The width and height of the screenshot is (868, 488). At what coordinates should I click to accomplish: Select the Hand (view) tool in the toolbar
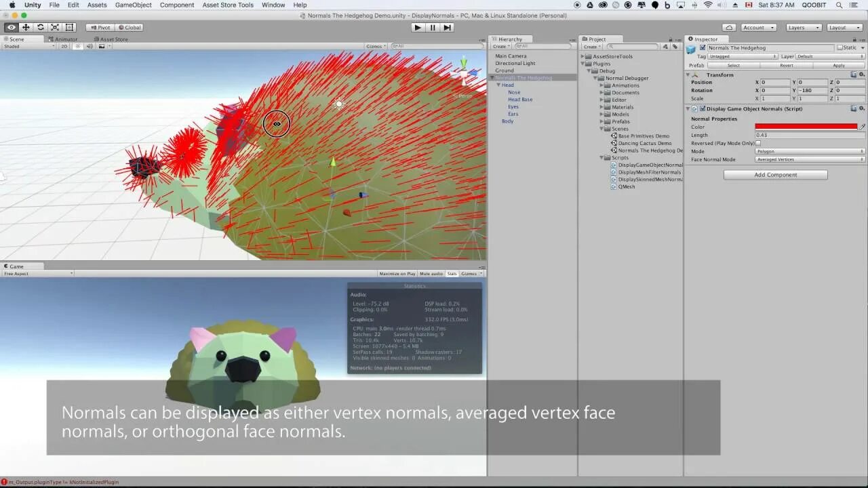(x=12, y=28)
